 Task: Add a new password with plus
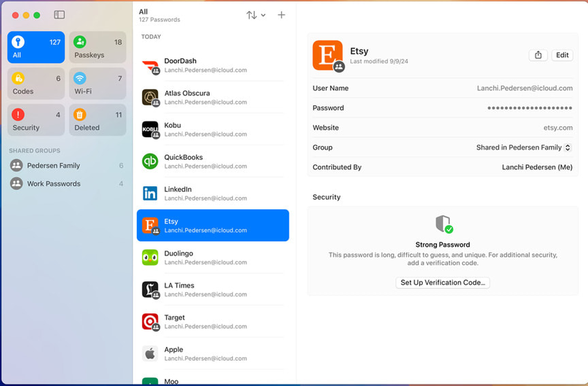(x=281, y=15)
